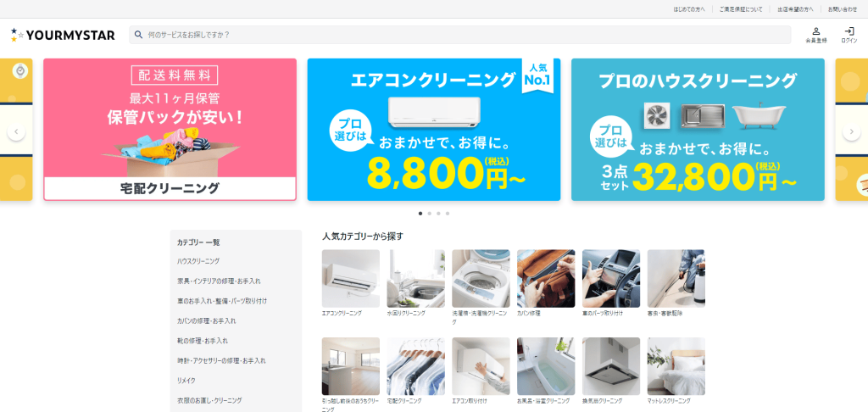The height and width of the screenshot is (412, 868).
Task: Select the first carousel pagination dot
Action: [420, 213]
